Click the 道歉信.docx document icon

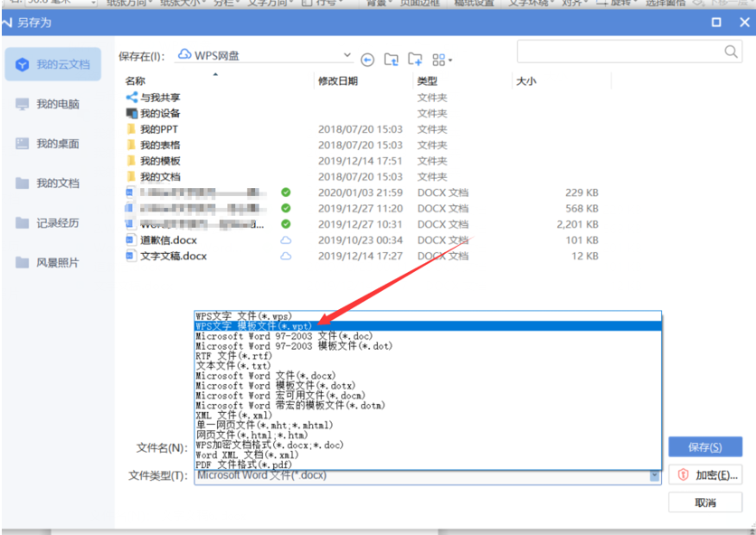(x=130, y=239)
